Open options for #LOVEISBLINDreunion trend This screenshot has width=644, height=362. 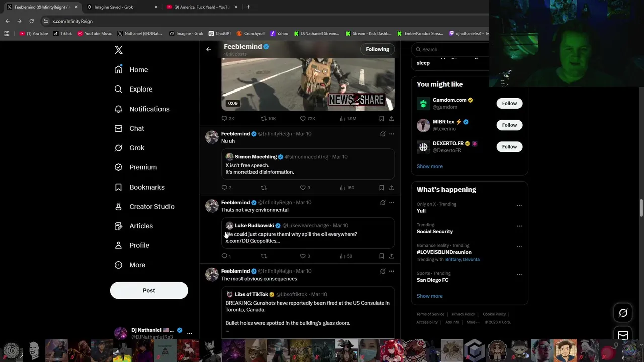[519, 247]
